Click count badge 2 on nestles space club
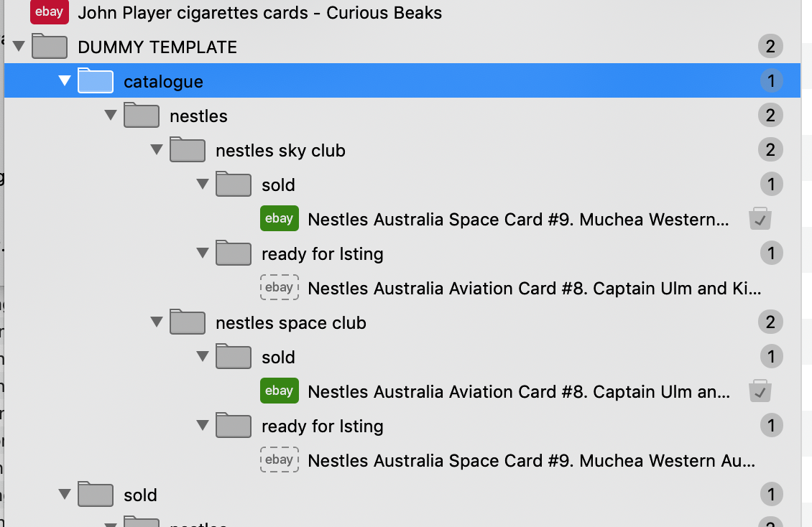Image resolution: width=812 pixels, height=527 pixels. point(770,322)
